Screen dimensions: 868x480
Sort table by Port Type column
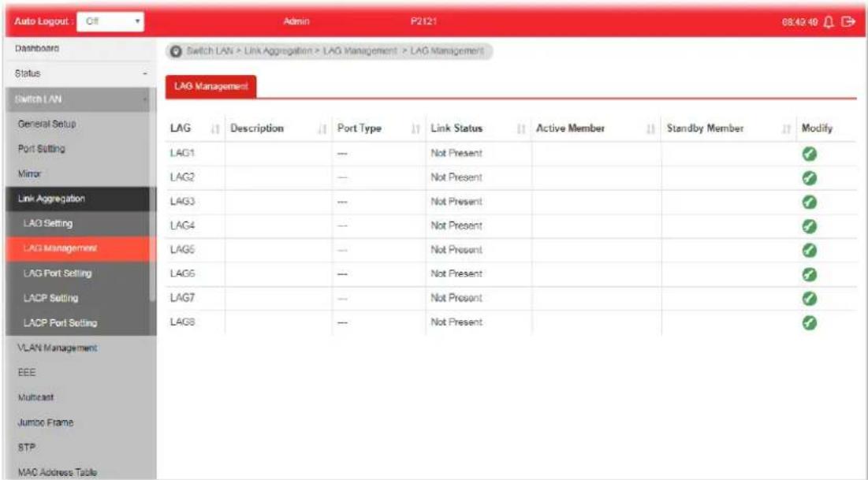(415, 129)
